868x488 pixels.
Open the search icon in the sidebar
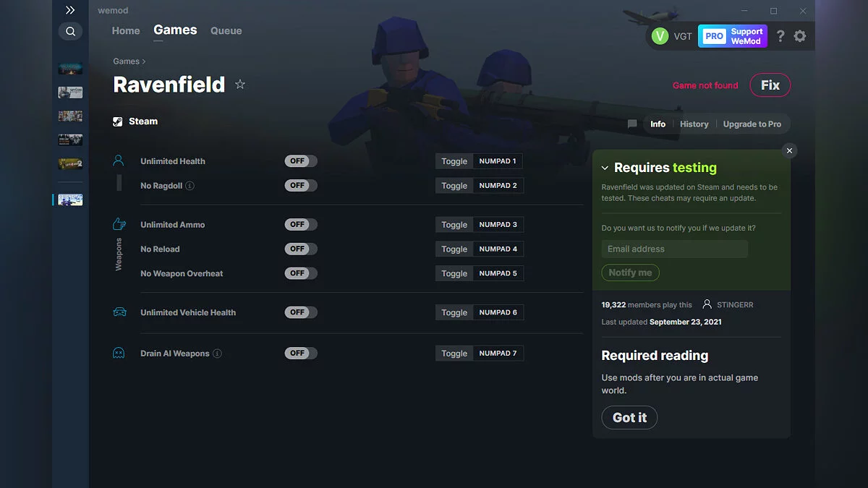pyautogui.click(x=70, y=31)
